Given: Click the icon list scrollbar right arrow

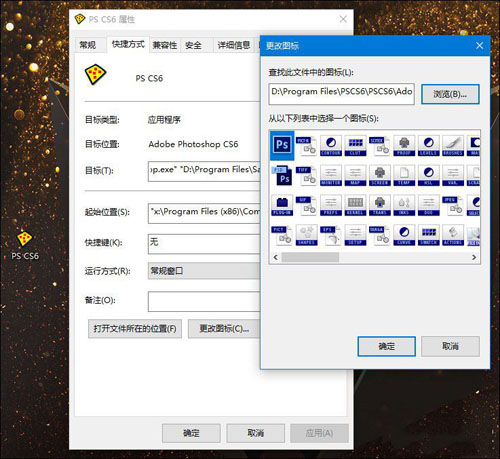Looking at the screenshot, I should coord(474,257).
